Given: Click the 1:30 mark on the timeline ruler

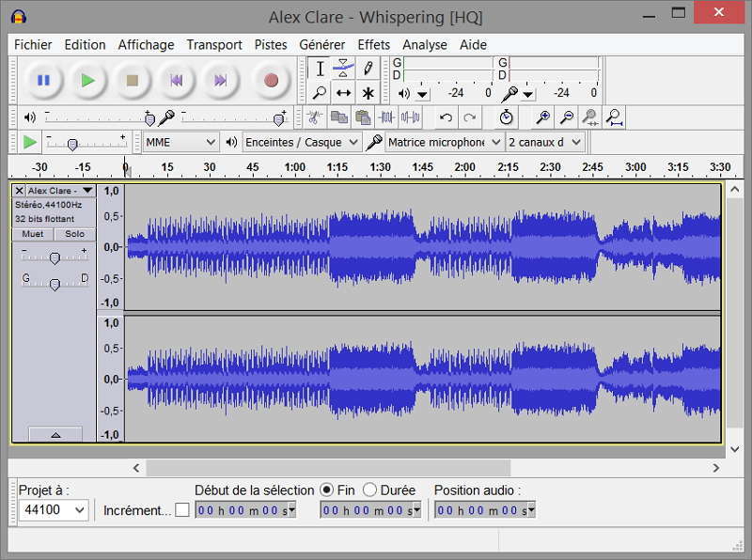Looking at the screenshot, I should pos(380,167).
